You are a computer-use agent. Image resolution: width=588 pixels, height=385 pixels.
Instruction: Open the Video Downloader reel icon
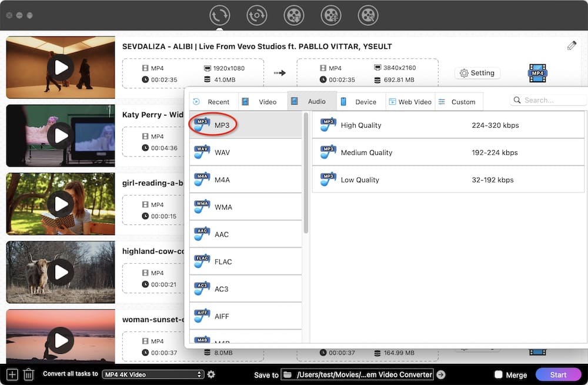tap(294, 15)
